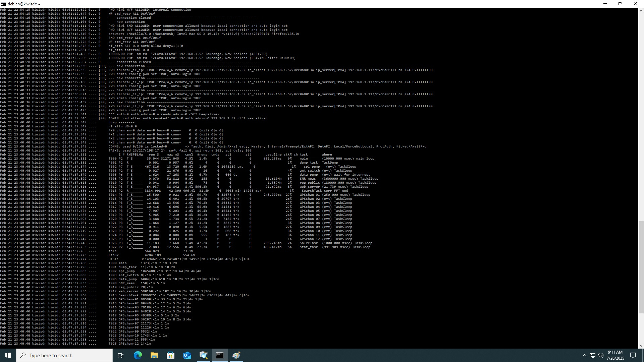Screen dimensions: 644x362
Task: Switch to the magnifier-and-server app on the taskbar
Action: (x=203, y=355)
